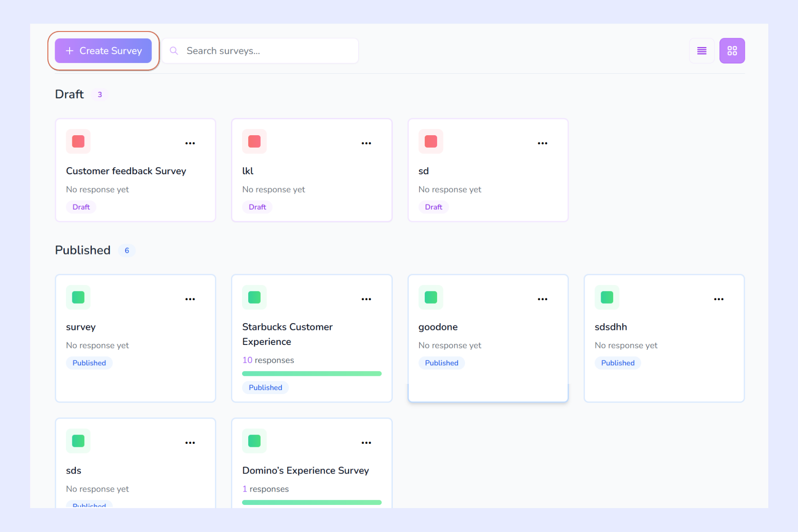Open the options menu on the sd draft
798x532 pixels.
[x=542, y=142]
